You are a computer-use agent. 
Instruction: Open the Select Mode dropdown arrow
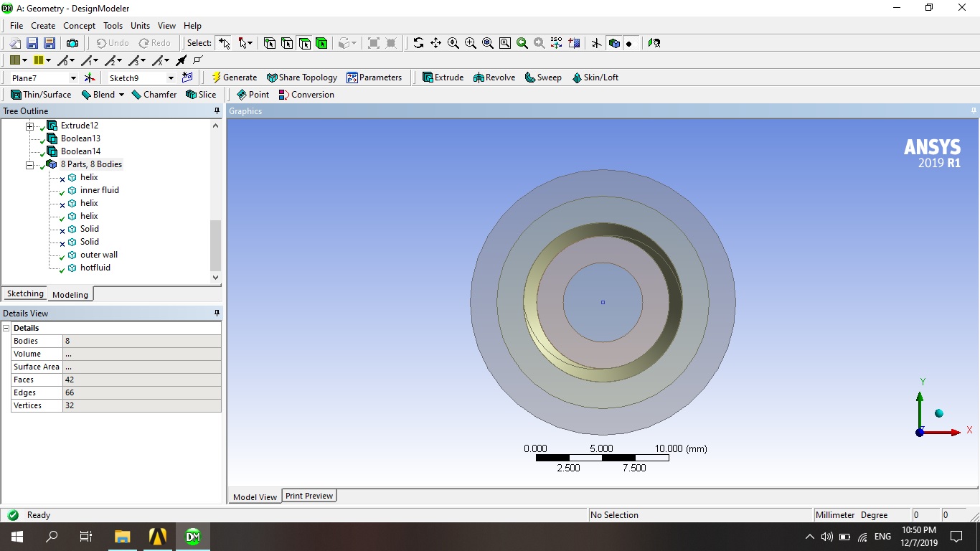click(250, 43)
